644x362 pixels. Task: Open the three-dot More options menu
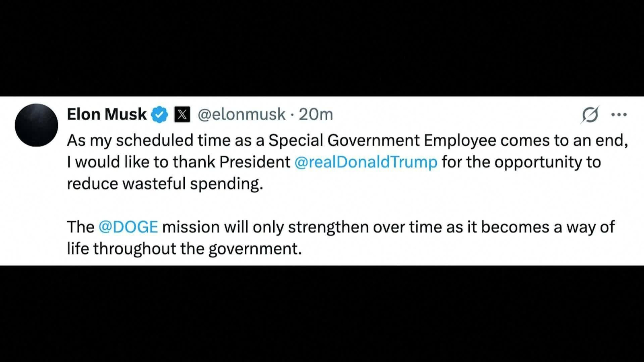(x=619, y=115)
